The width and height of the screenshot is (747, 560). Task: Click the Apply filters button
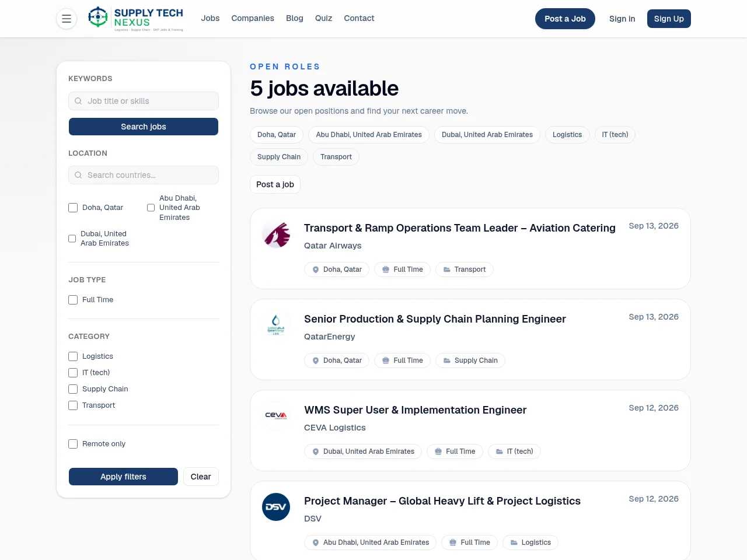pos(123,477)
